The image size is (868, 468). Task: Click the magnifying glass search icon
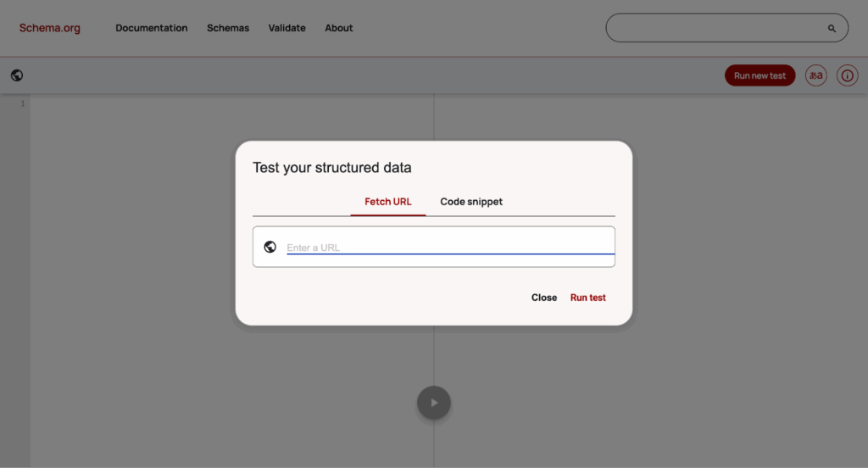point(832,28)
